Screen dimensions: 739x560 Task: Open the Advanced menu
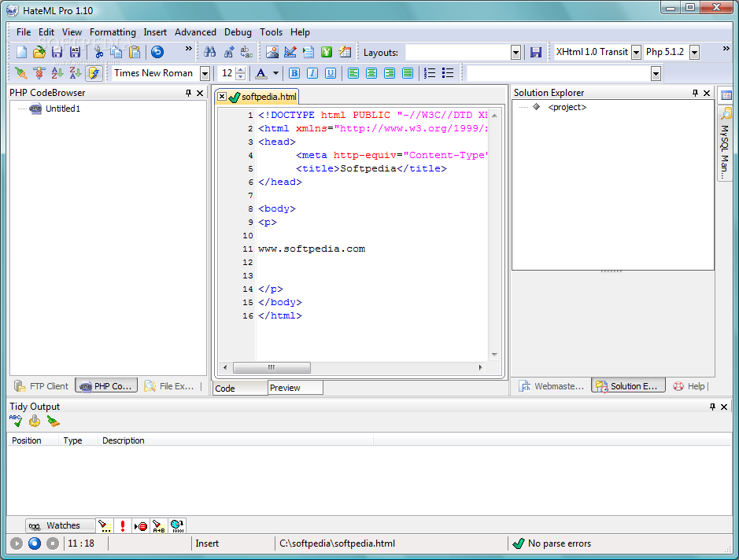(x=195, y=32)
